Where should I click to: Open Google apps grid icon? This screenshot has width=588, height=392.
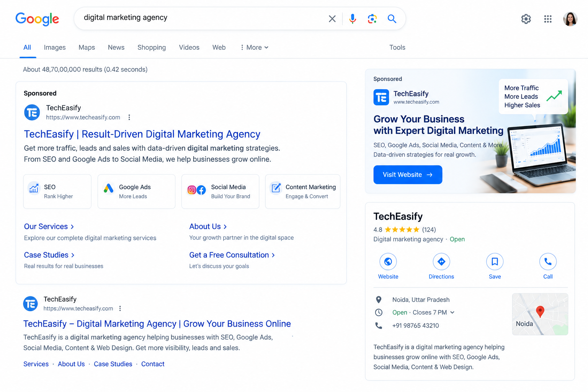tap(548, 19)
